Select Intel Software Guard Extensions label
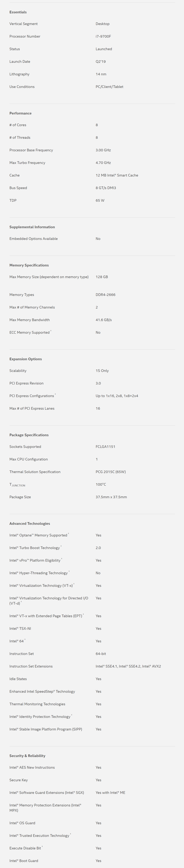This screenshot has height=868, width=184. (47, 793)
